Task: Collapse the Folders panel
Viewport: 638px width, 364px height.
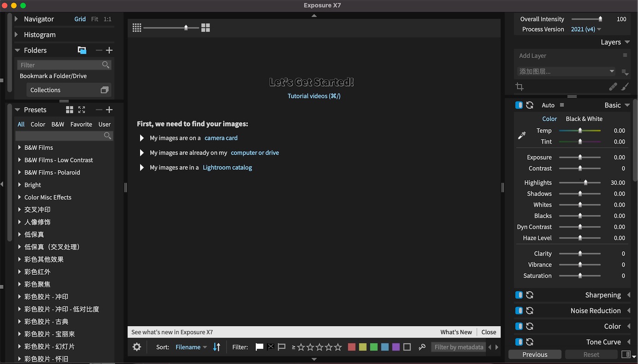Action: tap(17, 50)
